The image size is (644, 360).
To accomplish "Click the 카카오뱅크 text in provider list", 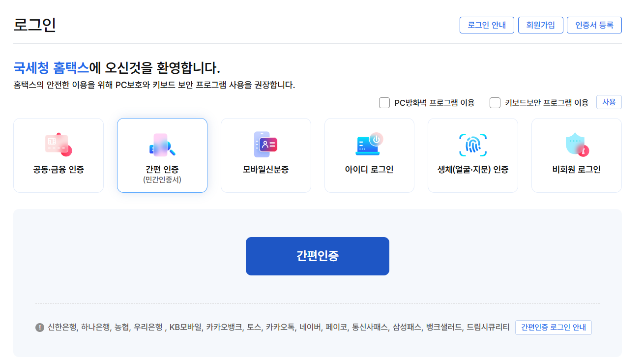I will (x=224, y=328).
